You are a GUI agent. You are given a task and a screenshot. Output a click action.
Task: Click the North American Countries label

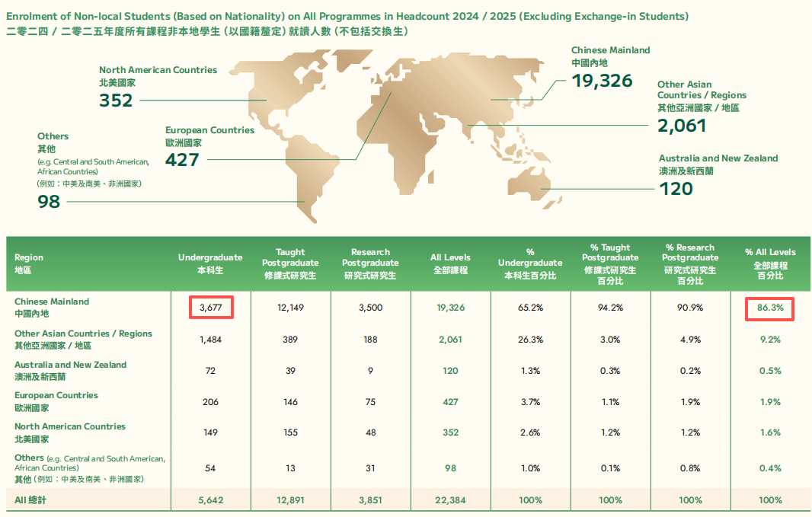[x=158, y=69]
